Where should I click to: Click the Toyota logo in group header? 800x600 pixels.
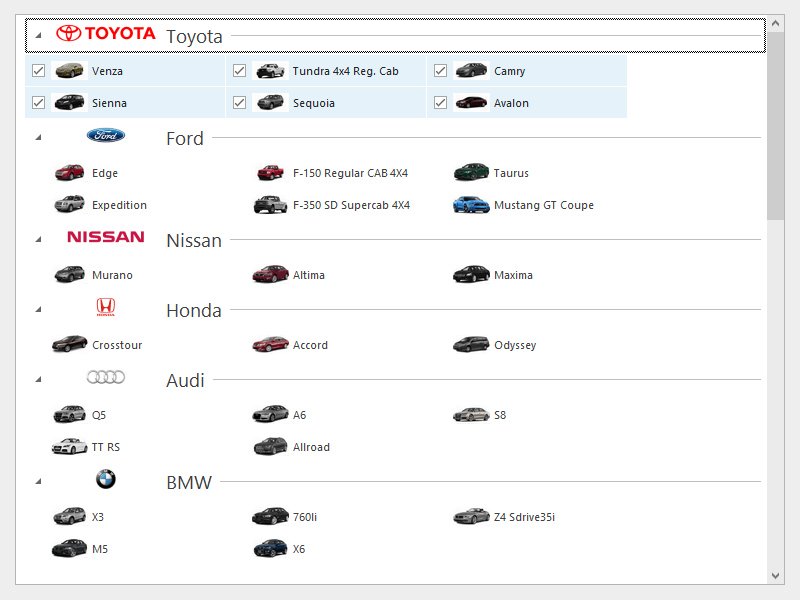click(x=106, y=34)
